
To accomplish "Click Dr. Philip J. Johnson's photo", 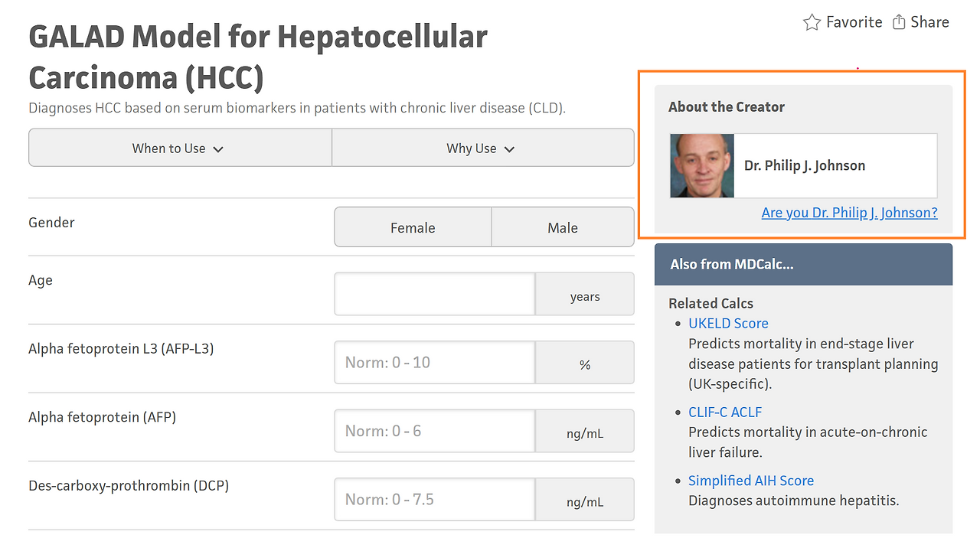I will click(702, 166).
